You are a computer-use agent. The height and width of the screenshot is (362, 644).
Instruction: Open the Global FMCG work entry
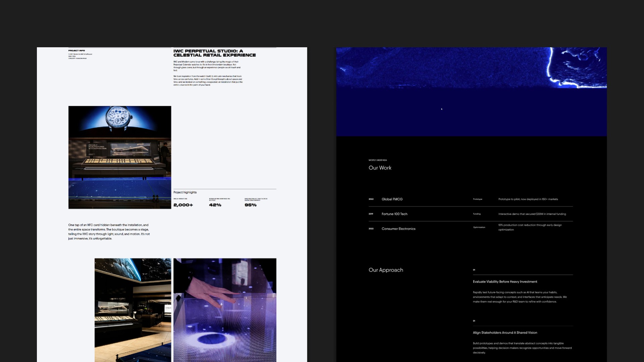[392, 199]
